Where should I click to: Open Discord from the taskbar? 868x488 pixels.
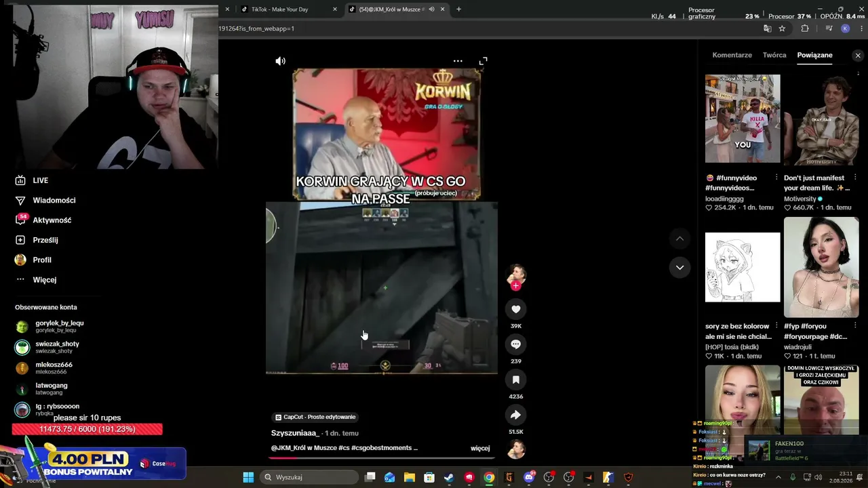pyautogui.click(x=529, y=477)
